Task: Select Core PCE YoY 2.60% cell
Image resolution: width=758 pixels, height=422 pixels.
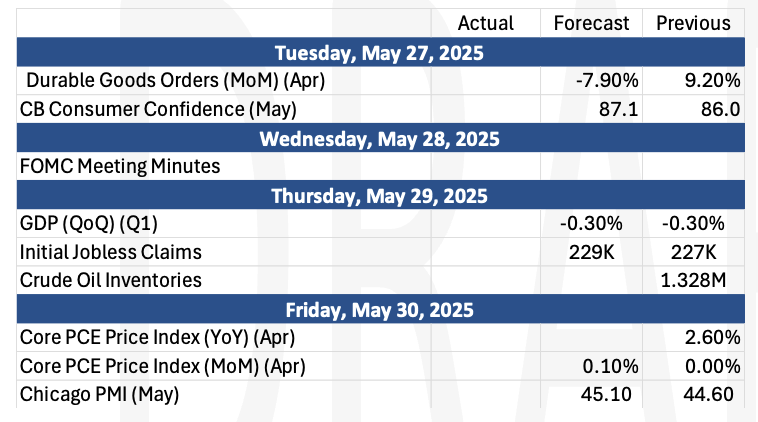Action: click(693, 337)
